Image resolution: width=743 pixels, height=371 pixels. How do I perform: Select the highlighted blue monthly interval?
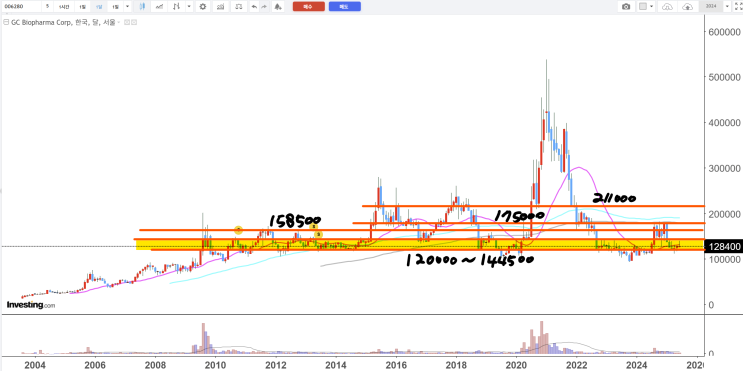click(99, 7)
